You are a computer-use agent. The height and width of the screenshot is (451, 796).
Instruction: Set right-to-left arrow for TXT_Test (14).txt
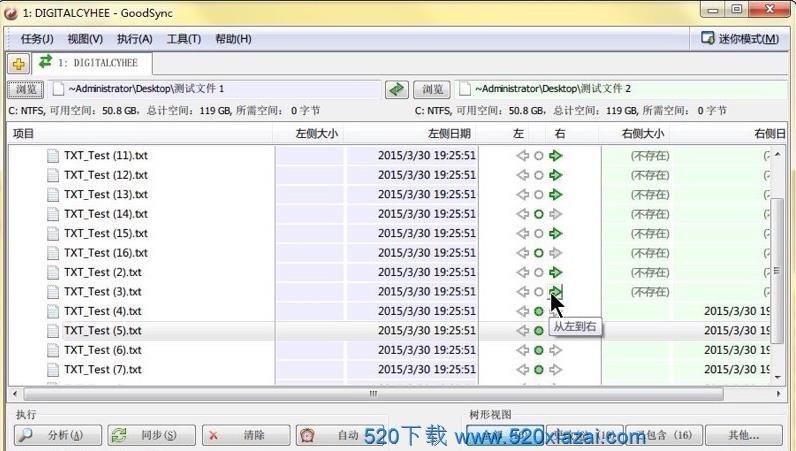click(522, 214)
